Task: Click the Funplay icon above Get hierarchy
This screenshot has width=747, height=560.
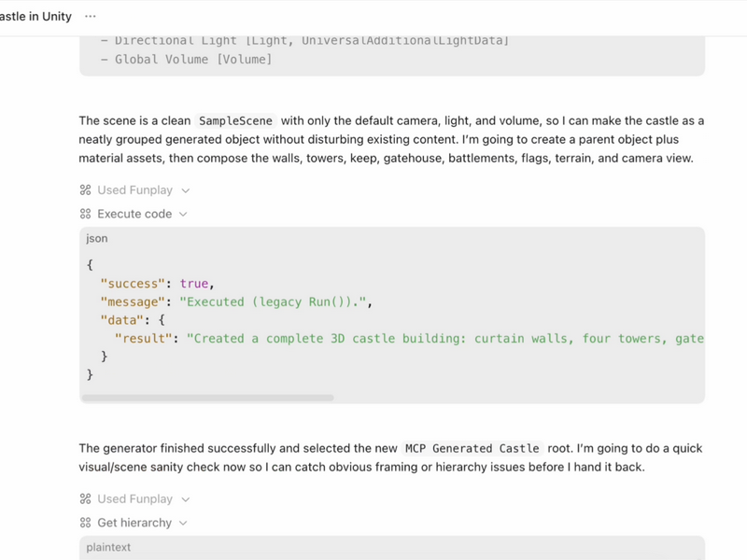Action: (x=85, y=498)
